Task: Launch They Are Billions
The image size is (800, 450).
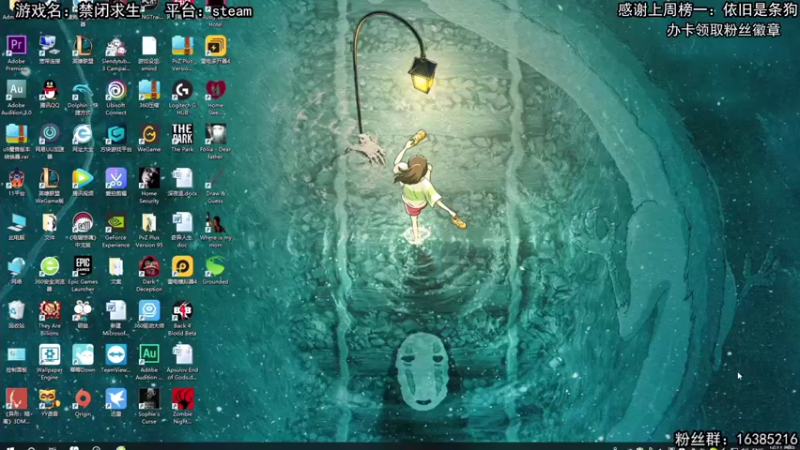Action: pyautogui.click(x=49, y=310)
